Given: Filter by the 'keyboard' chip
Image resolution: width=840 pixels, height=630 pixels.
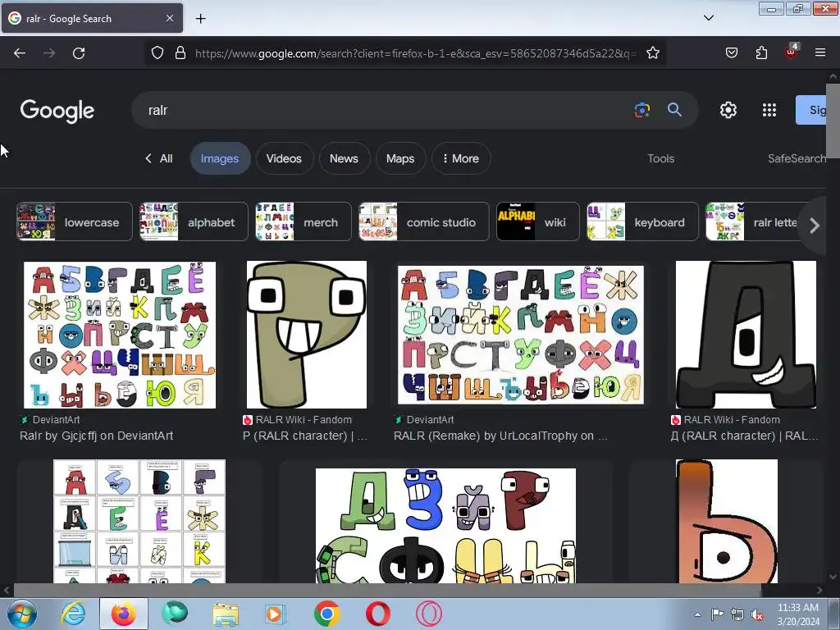Looking at the screenshot, I should click(641, 221).
